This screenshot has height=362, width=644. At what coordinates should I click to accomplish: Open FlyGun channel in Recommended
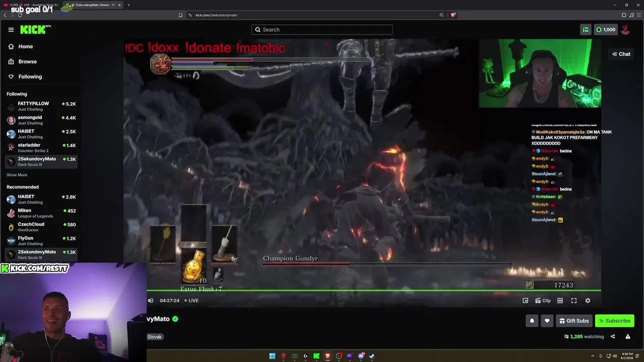pos(40,241)
